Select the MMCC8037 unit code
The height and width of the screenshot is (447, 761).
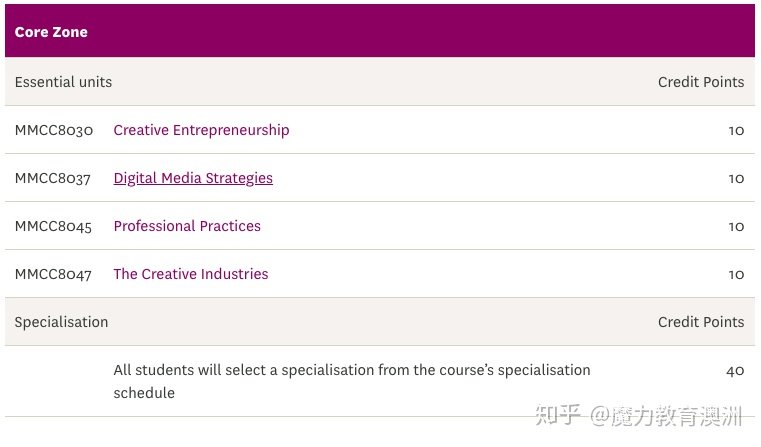click(x=53, y=178)
